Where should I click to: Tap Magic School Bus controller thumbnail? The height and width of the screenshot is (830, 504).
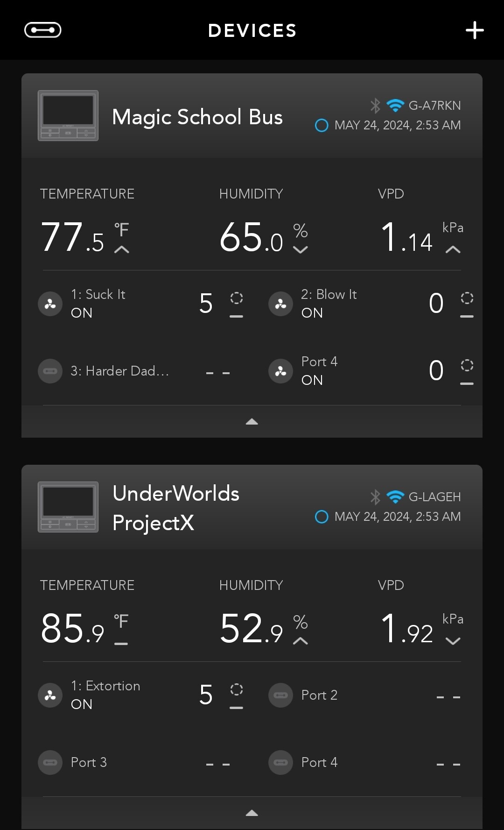click(68, 115)
